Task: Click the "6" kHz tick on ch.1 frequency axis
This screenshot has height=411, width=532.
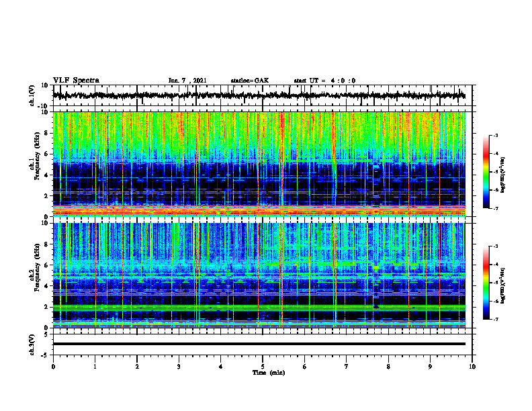Action: (x=47, y=154)
